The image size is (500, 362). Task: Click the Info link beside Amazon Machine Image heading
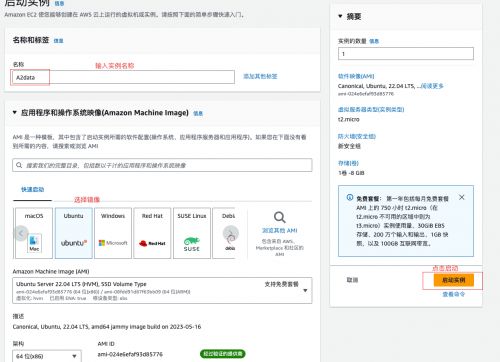tap(198, 113)
